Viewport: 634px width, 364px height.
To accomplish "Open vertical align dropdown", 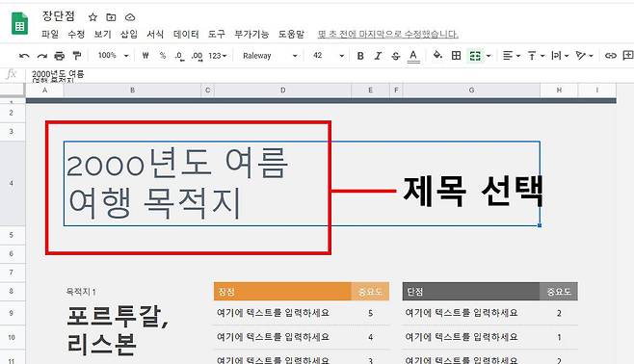I will point(536,55).
